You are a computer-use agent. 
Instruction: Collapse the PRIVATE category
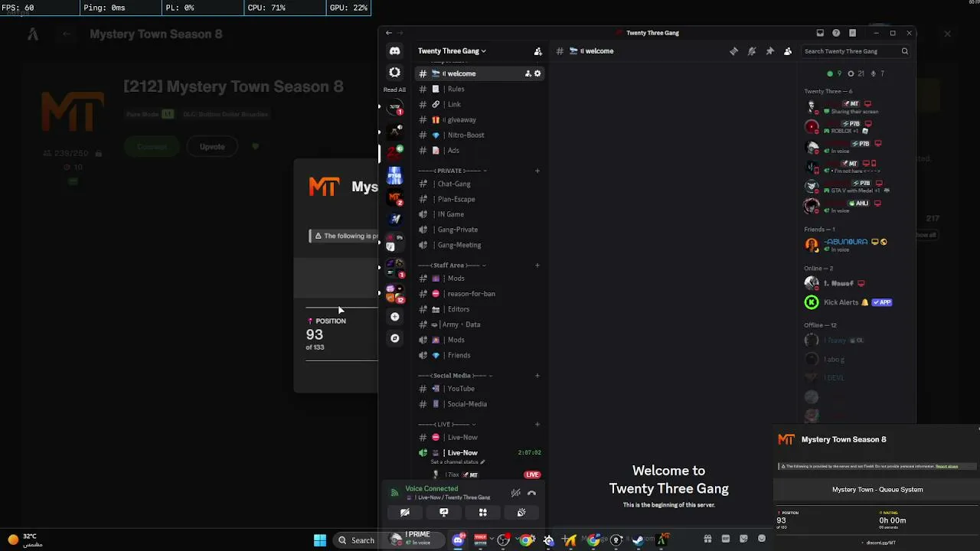pyautogui.click(x=452, y=171)
